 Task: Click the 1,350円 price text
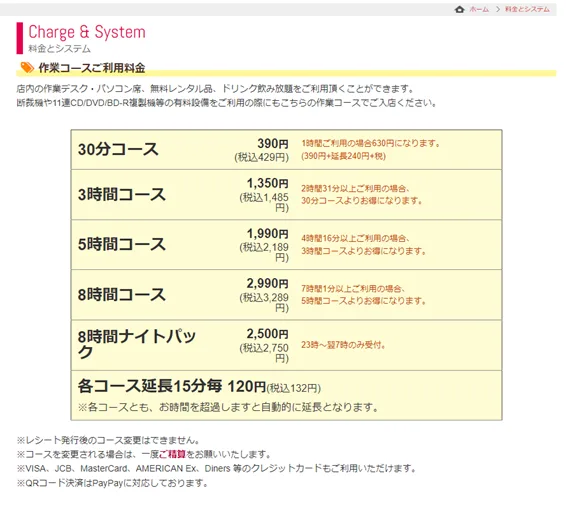267,183
